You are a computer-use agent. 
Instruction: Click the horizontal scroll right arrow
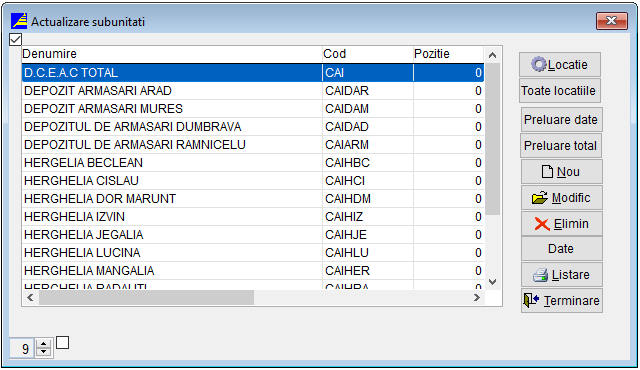pyautogui.click(x=477, y=297)
